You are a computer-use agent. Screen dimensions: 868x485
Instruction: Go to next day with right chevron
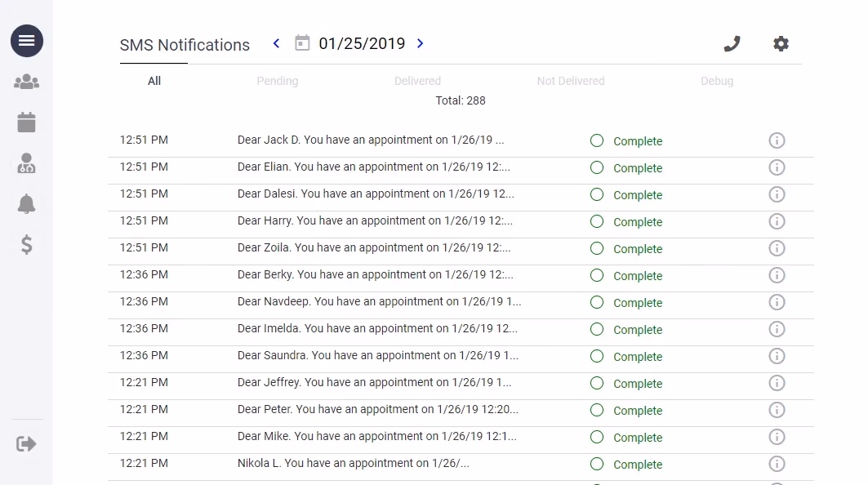pyautogui.click(x=421, y=43)
